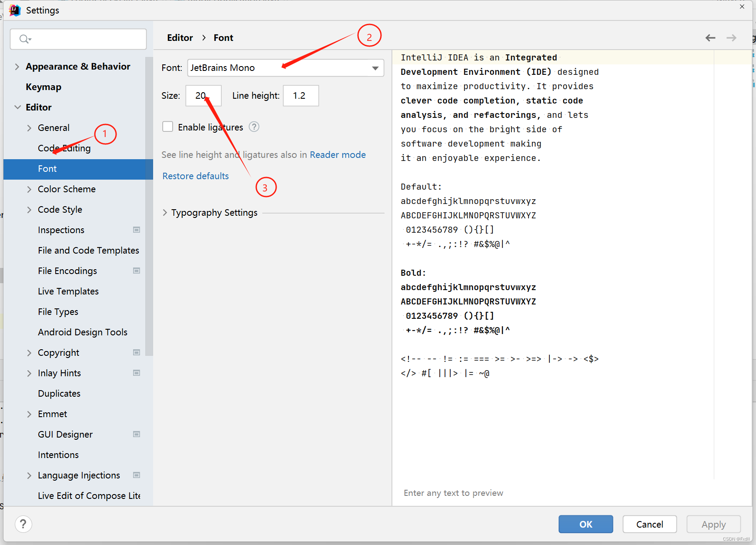Click the 'Enter any text to preview' area
This screenshot has height=545, width=756.
click(453, 493)
